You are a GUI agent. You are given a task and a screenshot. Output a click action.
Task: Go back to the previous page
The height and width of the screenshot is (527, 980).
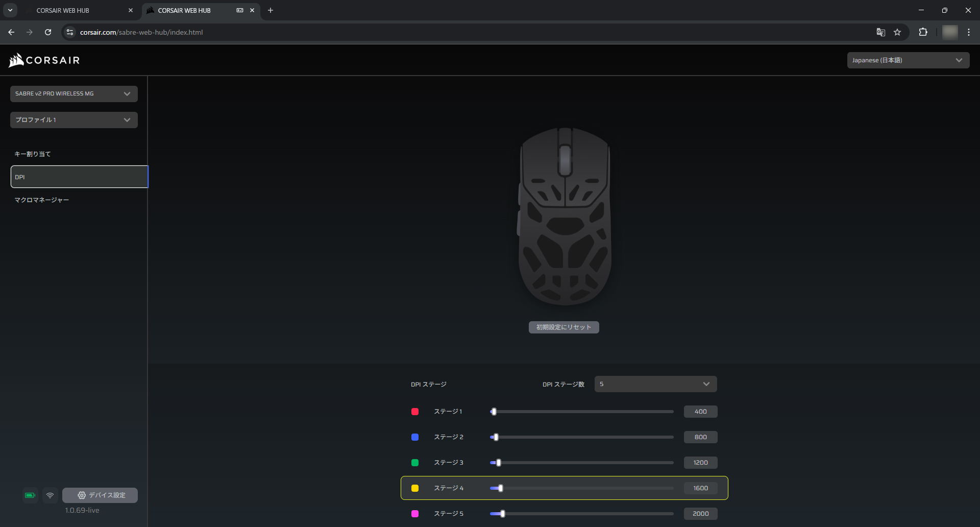click(11, 32)
